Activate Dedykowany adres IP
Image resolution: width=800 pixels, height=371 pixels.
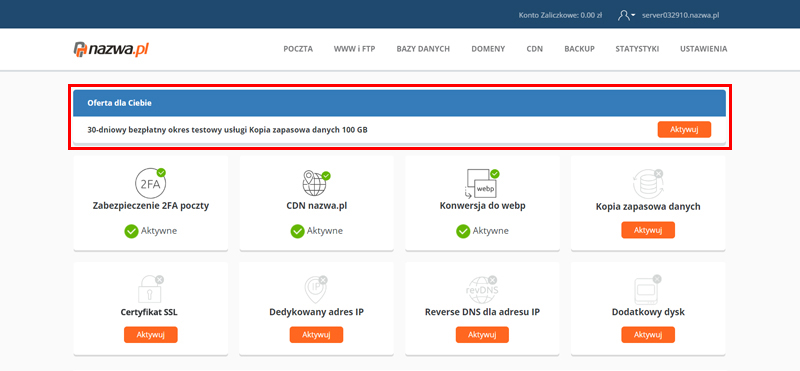(316, 335)
